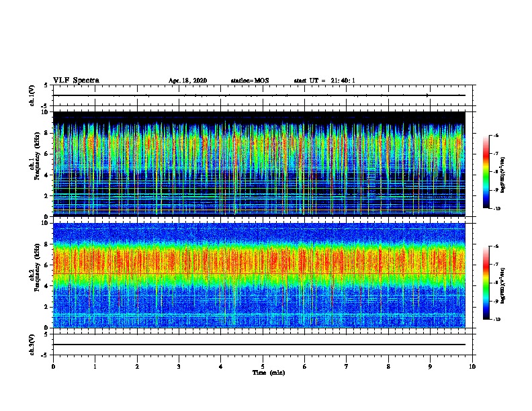Click time axis tick label '0'

coord(53,367)
